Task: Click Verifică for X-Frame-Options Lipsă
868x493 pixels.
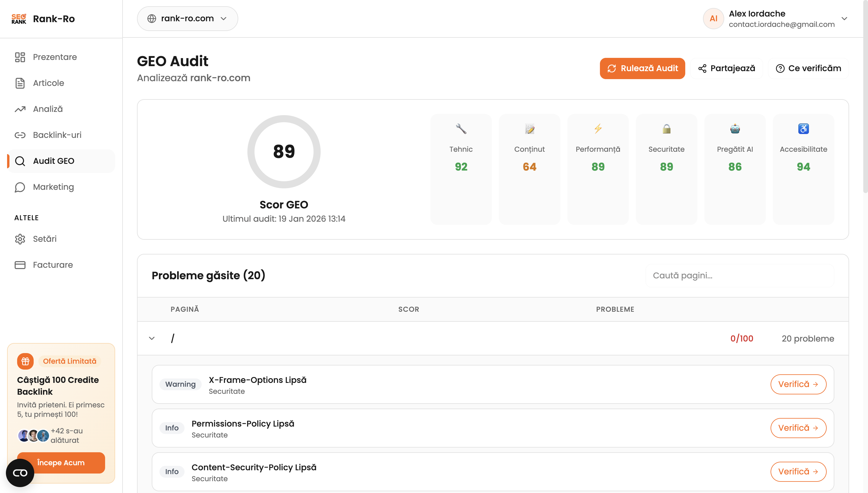Action: 798,384
